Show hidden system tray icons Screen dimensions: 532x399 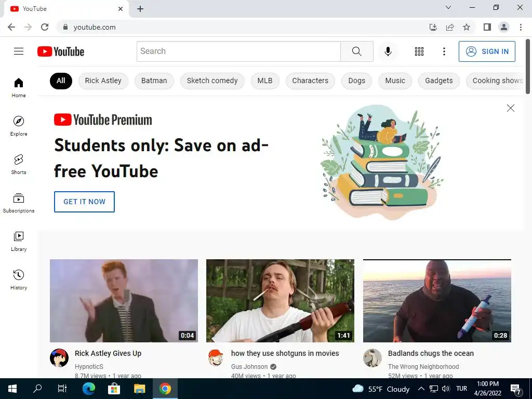pyautogui.click(x=421, y=389)
